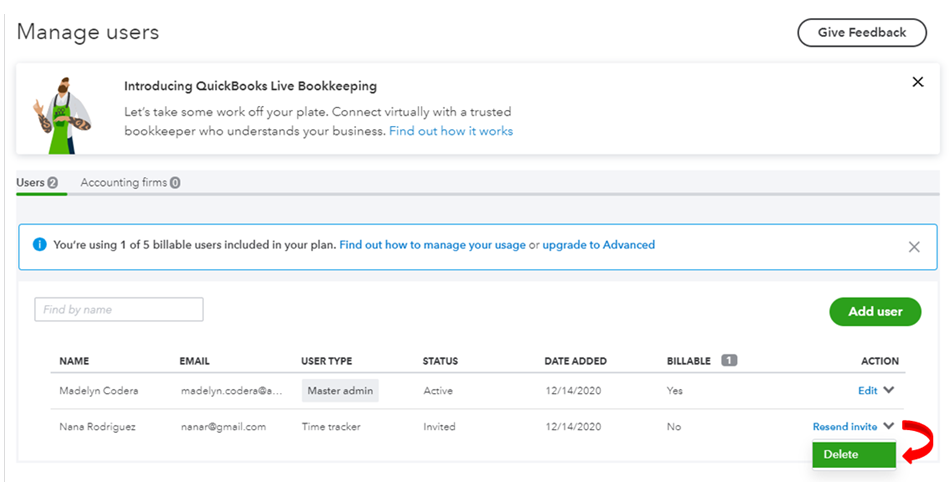
Task: Click the Manage users page heading
Action: (x=88, y=31)
